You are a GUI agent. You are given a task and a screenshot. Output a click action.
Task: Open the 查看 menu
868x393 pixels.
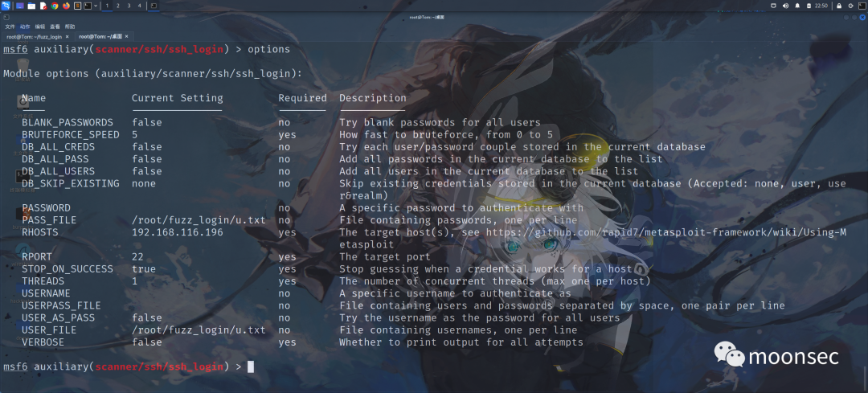[55, 27]
